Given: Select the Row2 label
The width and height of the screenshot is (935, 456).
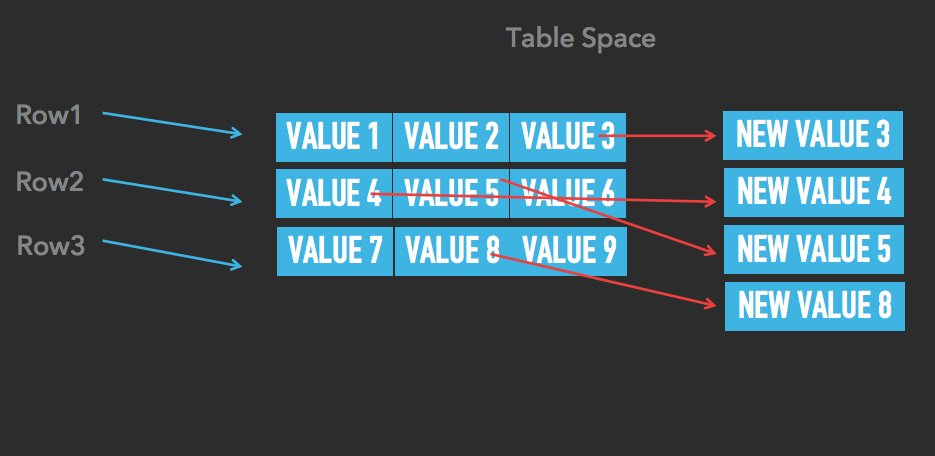Looking at the screenshot, I should click(x=49, y=182).
